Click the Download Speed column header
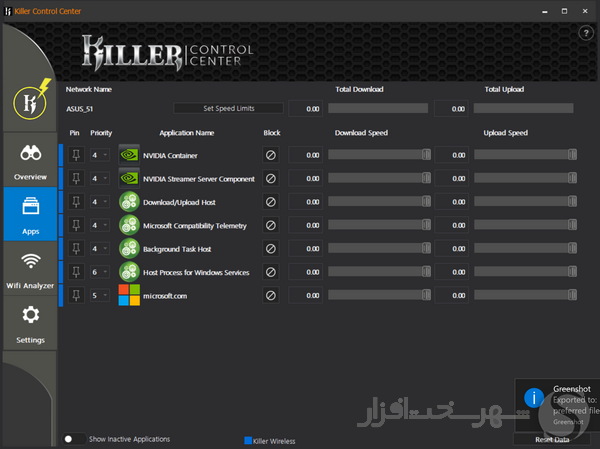The width and height of the screenshot is (600, 449). pyautogui.click(x=361, y=133)
